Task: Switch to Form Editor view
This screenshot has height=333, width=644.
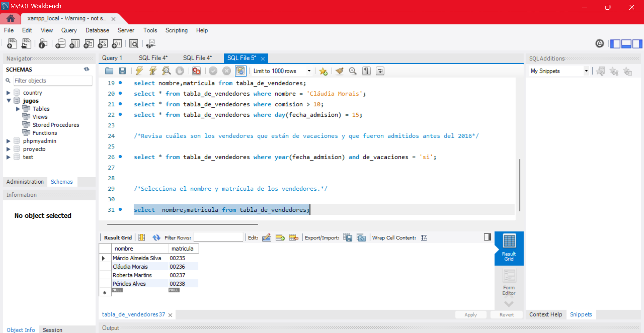Action: tap(509, 282)
